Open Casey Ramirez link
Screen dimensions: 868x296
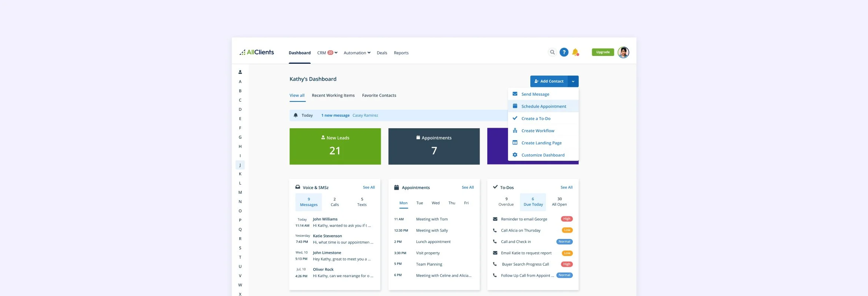pos(365,115)
